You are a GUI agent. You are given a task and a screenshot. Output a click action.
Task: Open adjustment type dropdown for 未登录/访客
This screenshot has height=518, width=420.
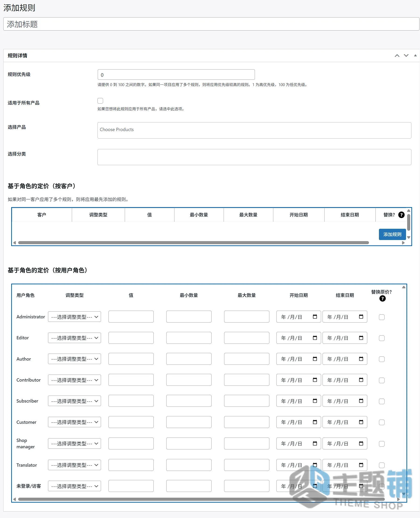tap(75, 486)
